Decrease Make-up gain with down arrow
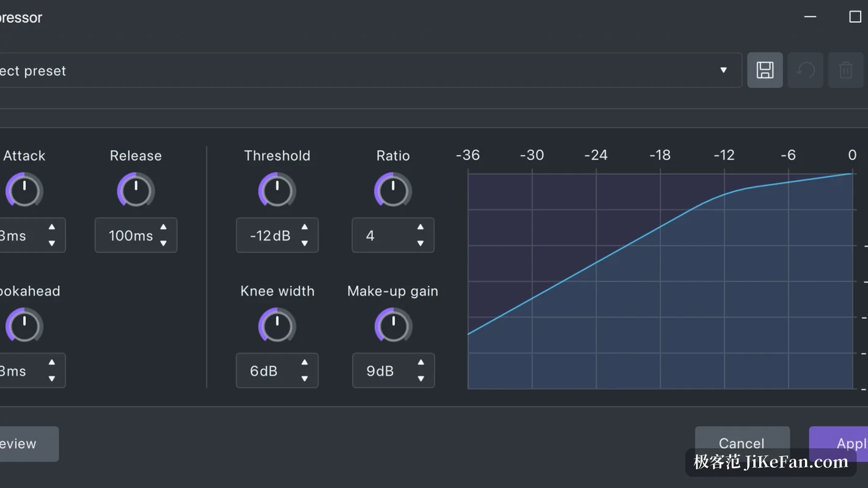This screenshot has width=868, height=488. tap(421, 379)
